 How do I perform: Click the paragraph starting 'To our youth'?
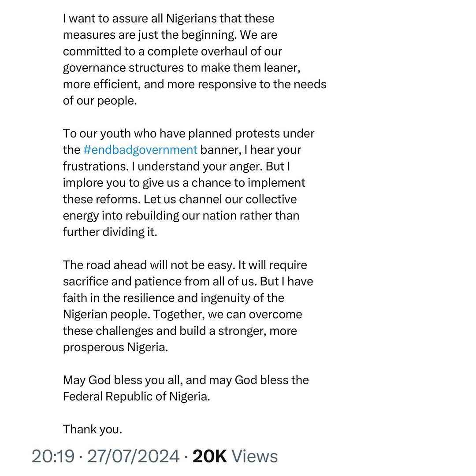(189, 183)
